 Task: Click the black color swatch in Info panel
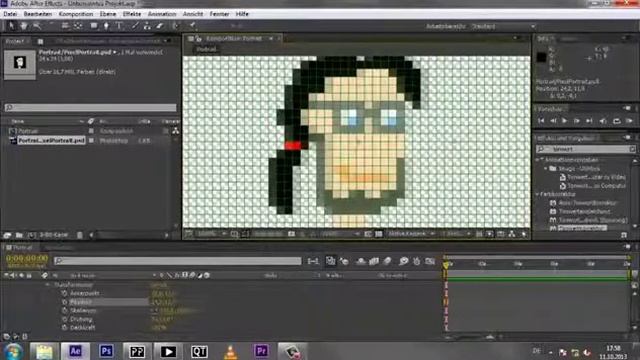coord(541,57)
